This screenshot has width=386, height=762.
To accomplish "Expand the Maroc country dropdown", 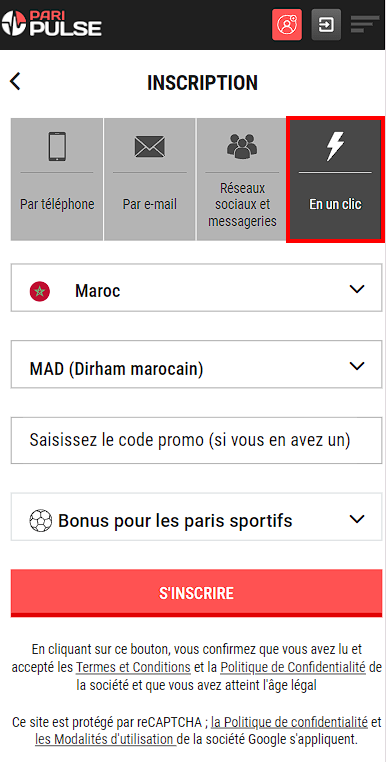I will pyautogui.click(x=196, y=288).
